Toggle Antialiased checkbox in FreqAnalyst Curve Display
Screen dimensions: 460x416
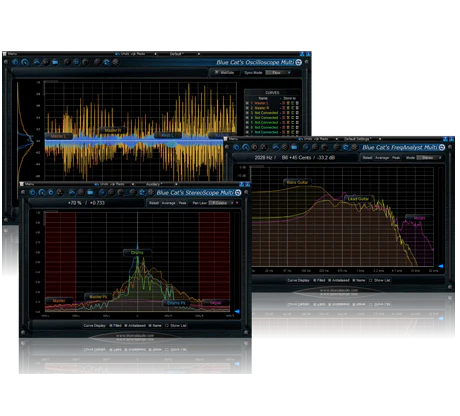coord(330,281)
